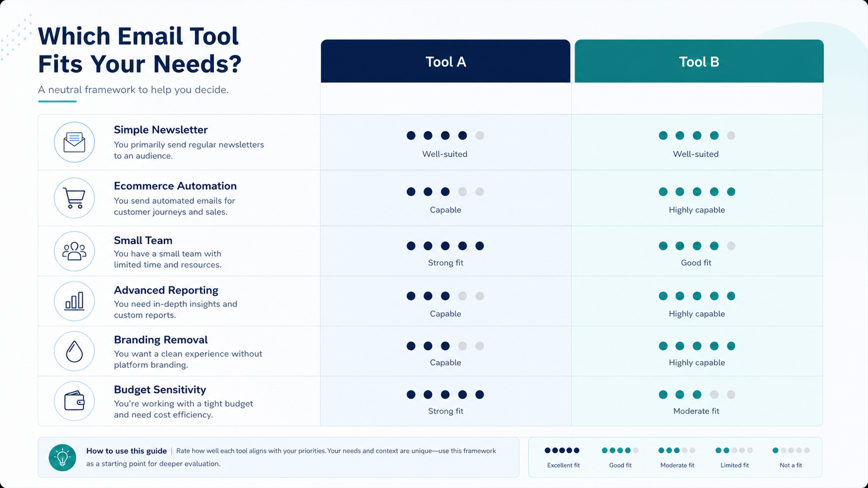This screenshot has width=868, height=488.
Task: Click the droplet icon for Branding Removal
Action: tap(74, 351)
